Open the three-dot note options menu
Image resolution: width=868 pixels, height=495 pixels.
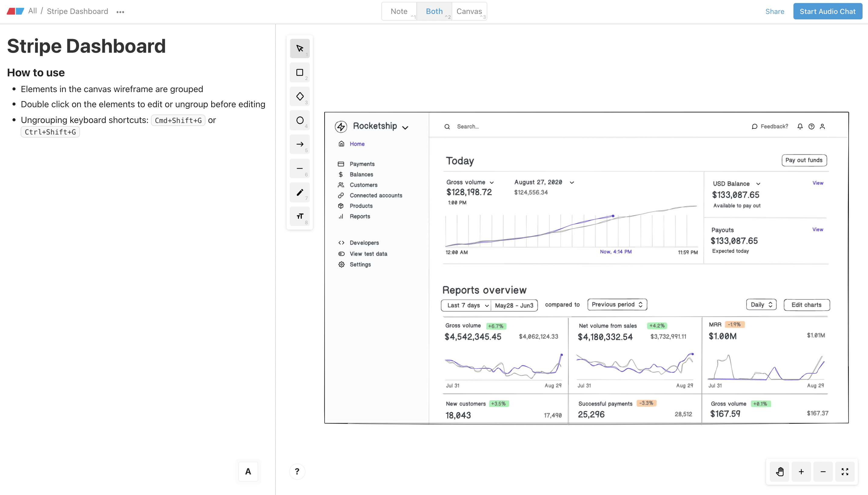point(120,12)
